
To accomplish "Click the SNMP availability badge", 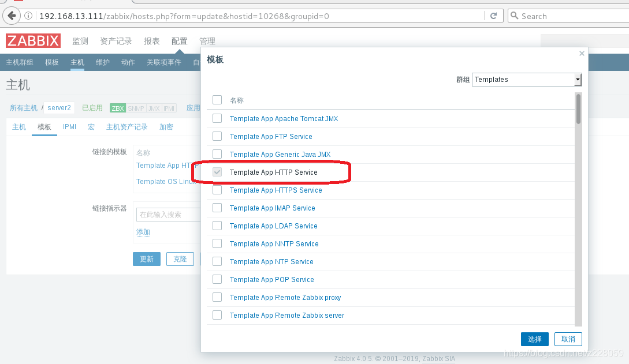I will tap(136, 108).
